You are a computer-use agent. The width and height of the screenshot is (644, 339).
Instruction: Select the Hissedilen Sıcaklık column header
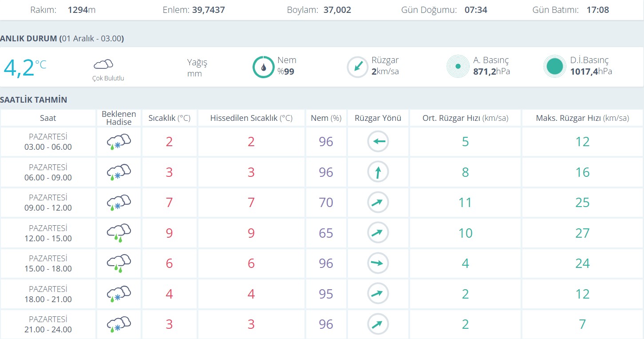(x=251, y=118)
